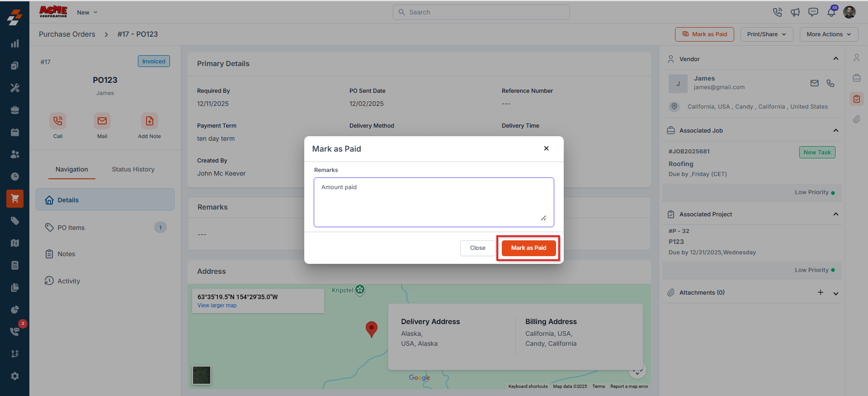Image resolution: width=868 pixels, height=396 pixels.
Task: Open job #JOB2025681
Action: pos(689,152)
